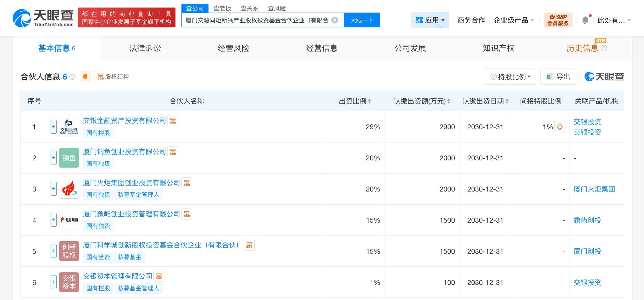Select the 查老板 search tab
This screenshot has height=300, width=644.
(222, 8)
